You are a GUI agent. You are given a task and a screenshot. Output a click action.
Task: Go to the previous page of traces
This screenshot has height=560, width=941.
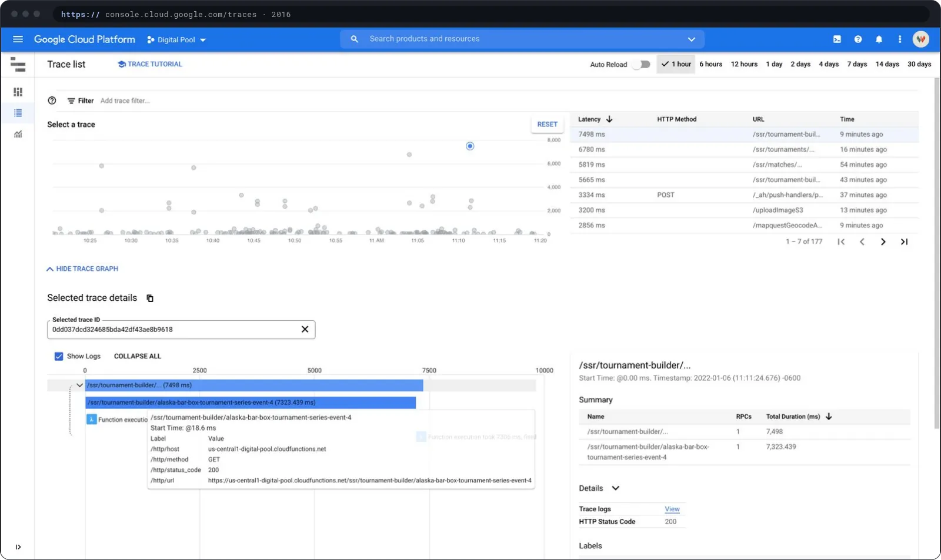point(862,242)
